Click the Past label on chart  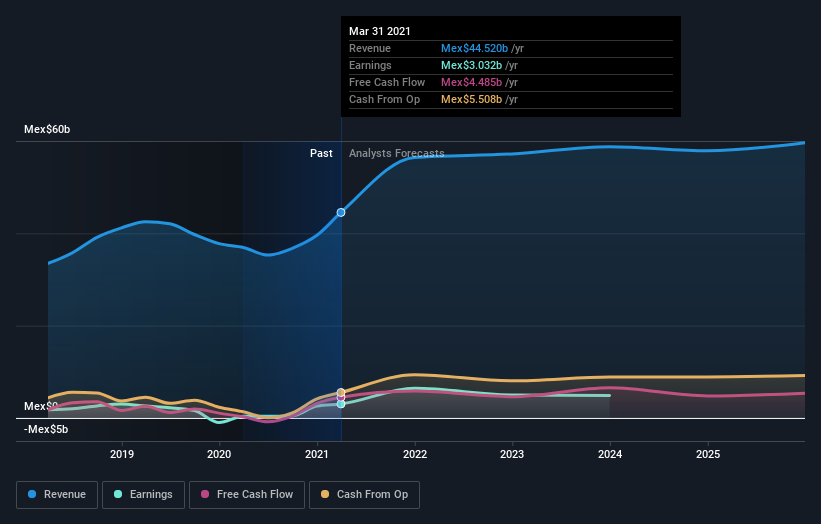[321, 153]
